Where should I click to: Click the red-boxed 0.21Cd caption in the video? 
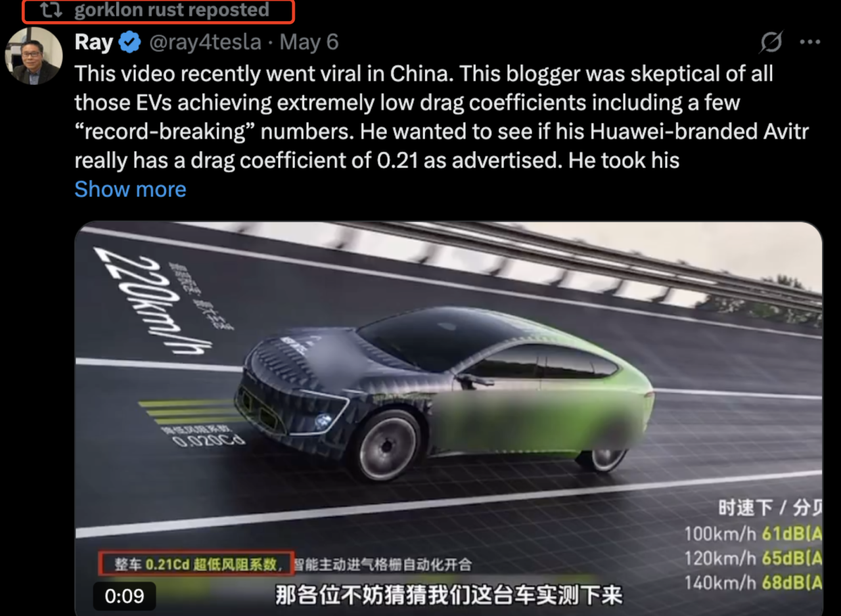tap(196, 563)
